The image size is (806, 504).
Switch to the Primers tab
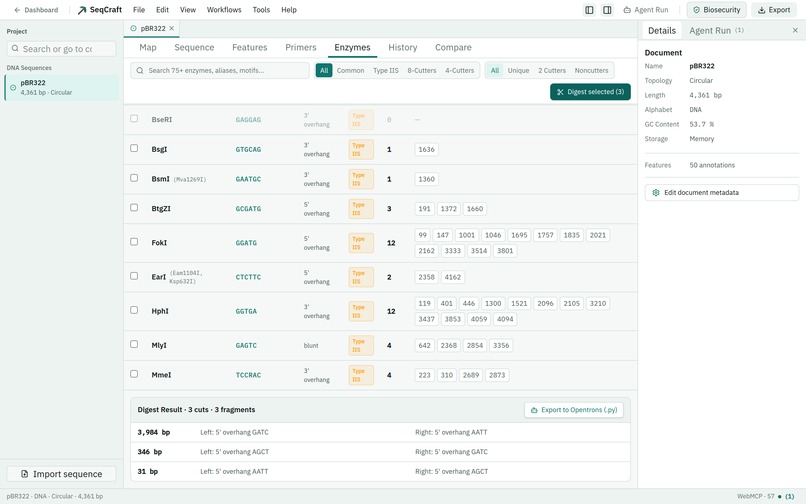coord(301,47)
